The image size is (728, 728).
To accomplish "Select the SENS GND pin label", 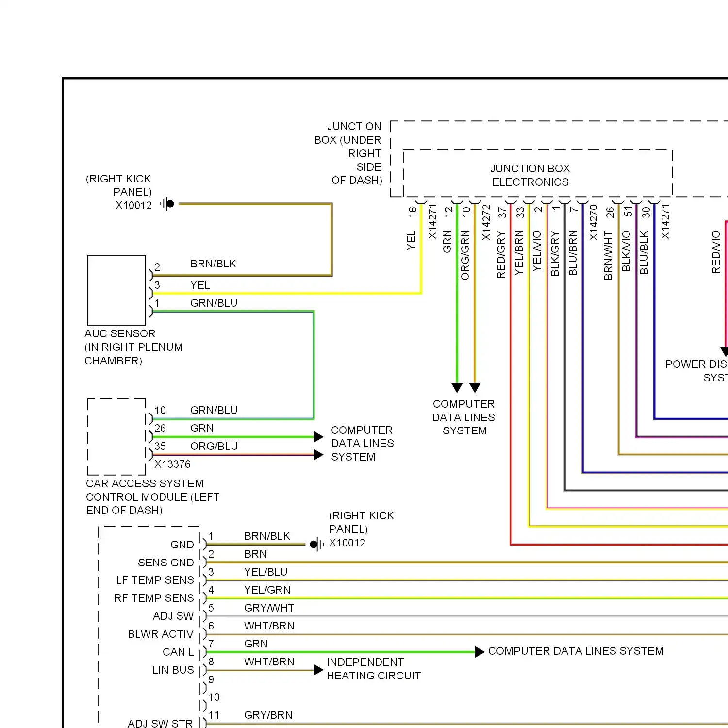I will click(x=166, y=563).
